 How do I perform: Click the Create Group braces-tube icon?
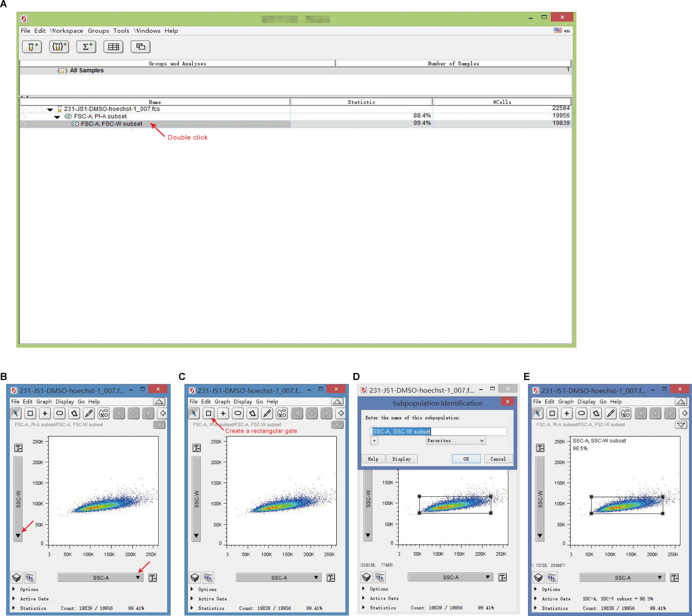59,47
